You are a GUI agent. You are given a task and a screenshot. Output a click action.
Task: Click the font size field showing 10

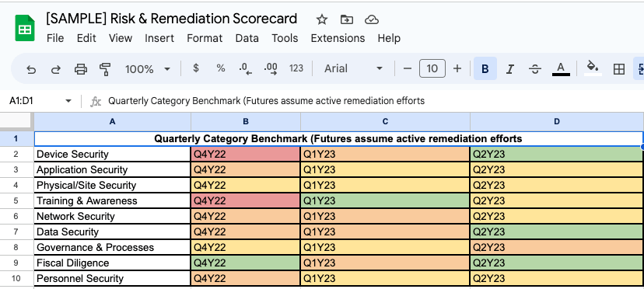[x=432, y=68]
